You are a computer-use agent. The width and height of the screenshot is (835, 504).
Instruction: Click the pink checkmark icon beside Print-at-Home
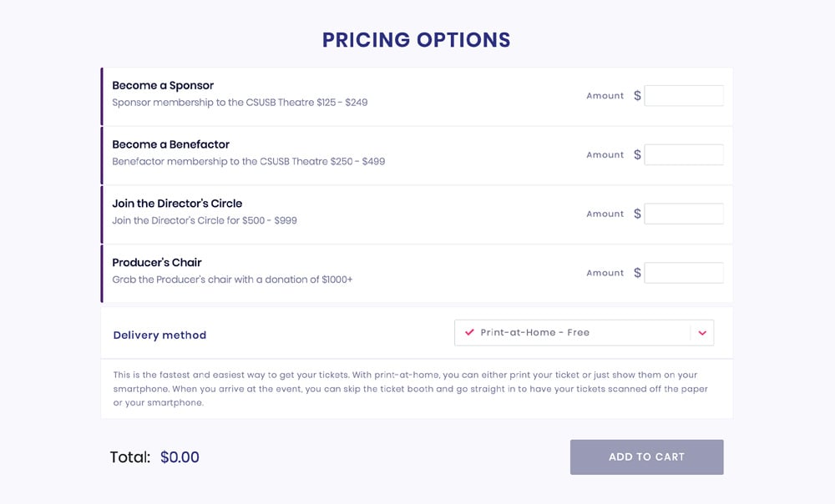[469, 332]
